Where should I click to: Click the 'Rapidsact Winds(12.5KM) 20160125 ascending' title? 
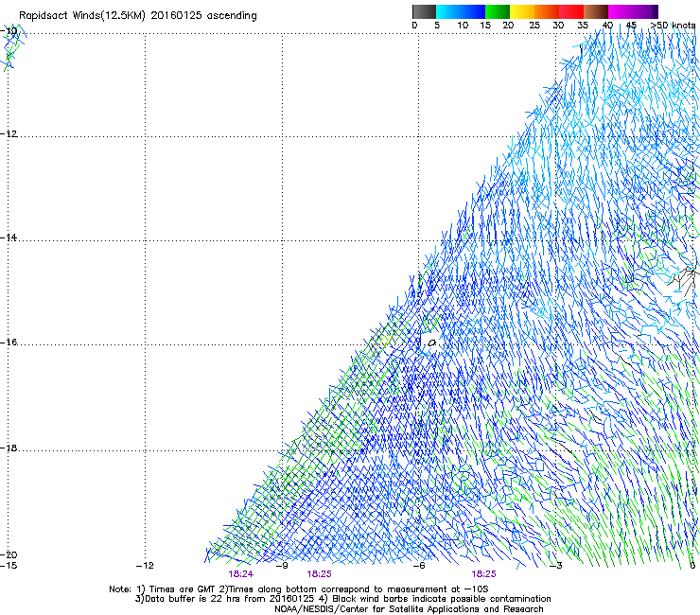click(138, 16)
